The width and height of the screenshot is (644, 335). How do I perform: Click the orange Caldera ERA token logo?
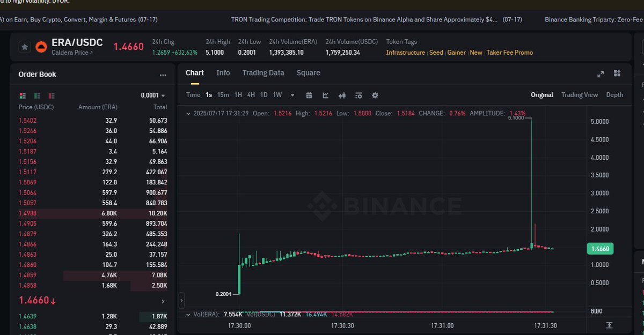coord(41,47)
